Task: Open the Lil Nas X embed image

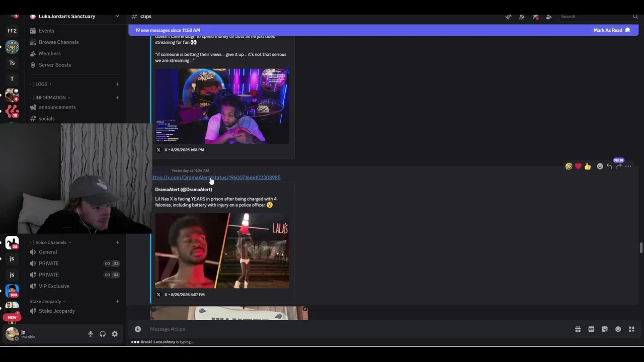Action: point(222,251)
